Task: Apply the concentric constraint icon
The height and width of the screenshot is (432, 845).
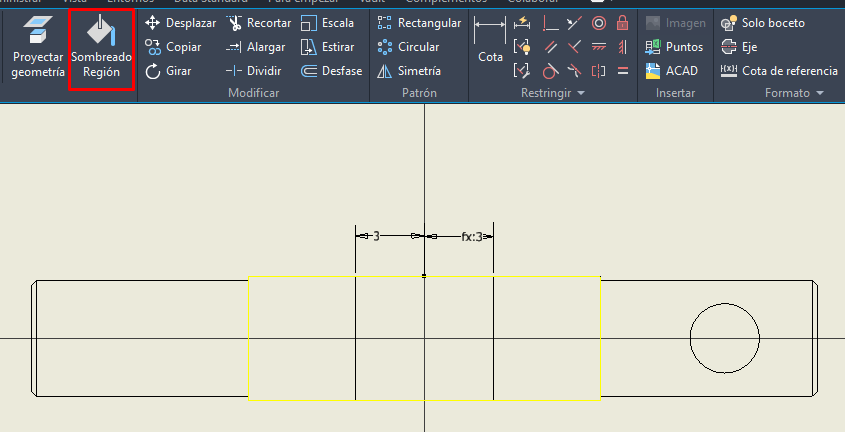Action: click(599, 23)
